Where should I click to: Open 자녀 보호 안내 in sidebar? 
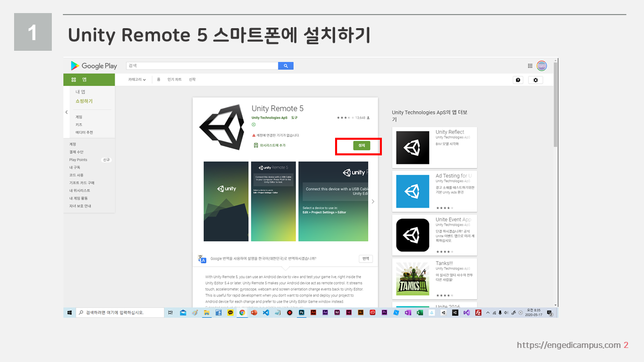point(80,206)
